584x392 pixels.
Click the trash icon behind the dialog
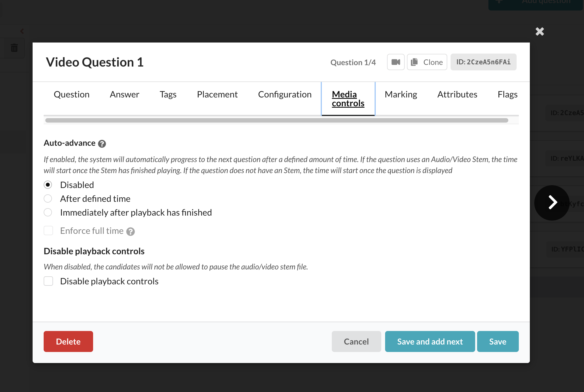(14, 48)
